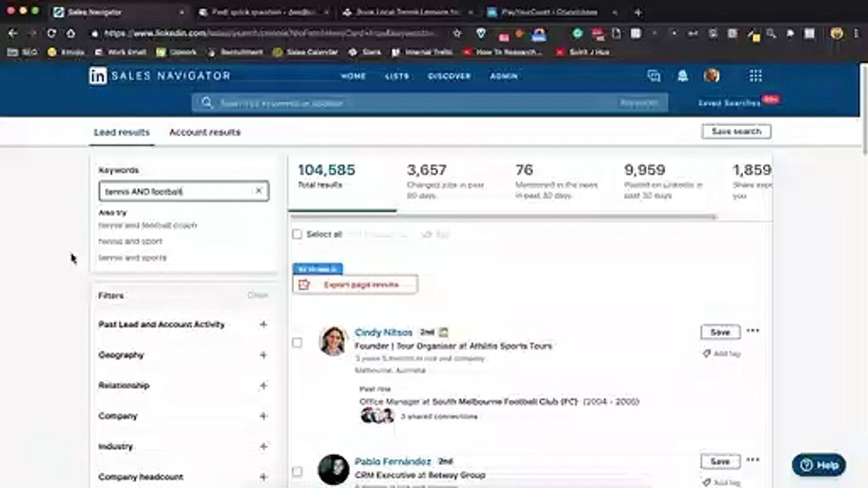Viewport: 868px width, 488px height.
Task: Click the browser back arrow
Action: click(x=13, y=33)
